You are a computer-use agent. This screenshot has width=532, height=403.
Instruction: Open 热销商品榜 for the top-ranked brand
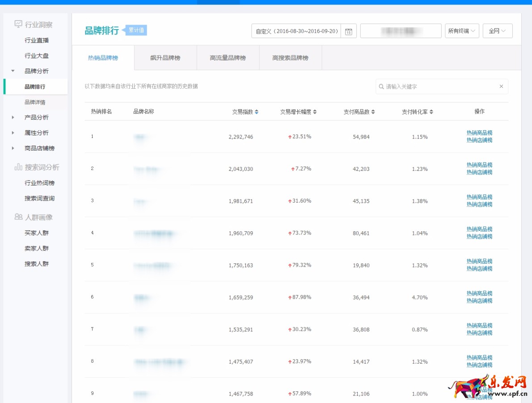click(x=479, y=133)
